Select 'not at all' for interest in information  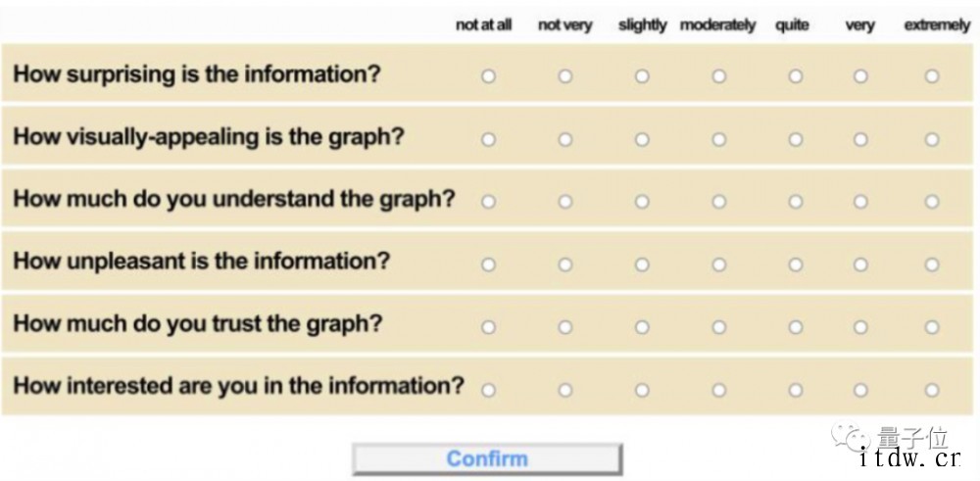click(x=488, y=391)
